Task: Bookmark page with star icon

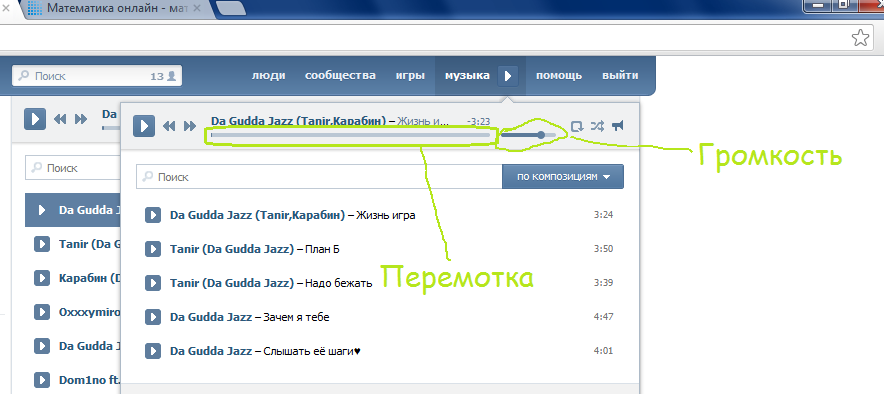Action: (860, 38)
